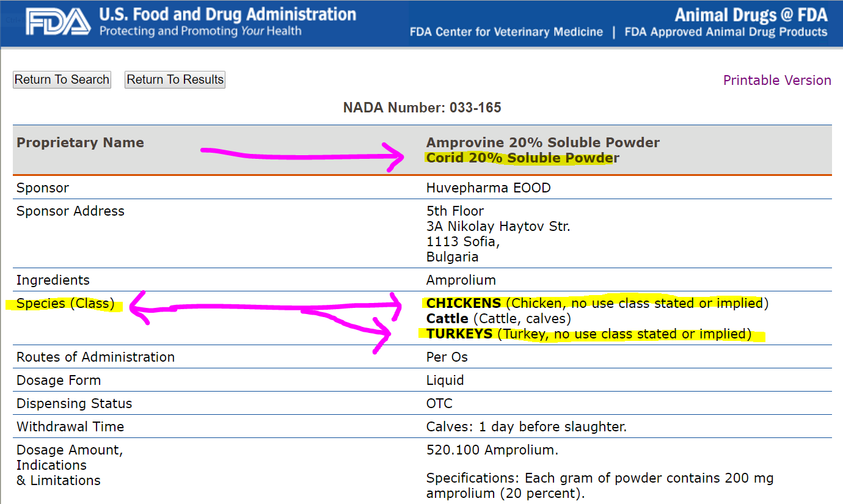Screen dimensions: 843x504
Task: Click the highlighted Species (Class) label
Action: 65,304
